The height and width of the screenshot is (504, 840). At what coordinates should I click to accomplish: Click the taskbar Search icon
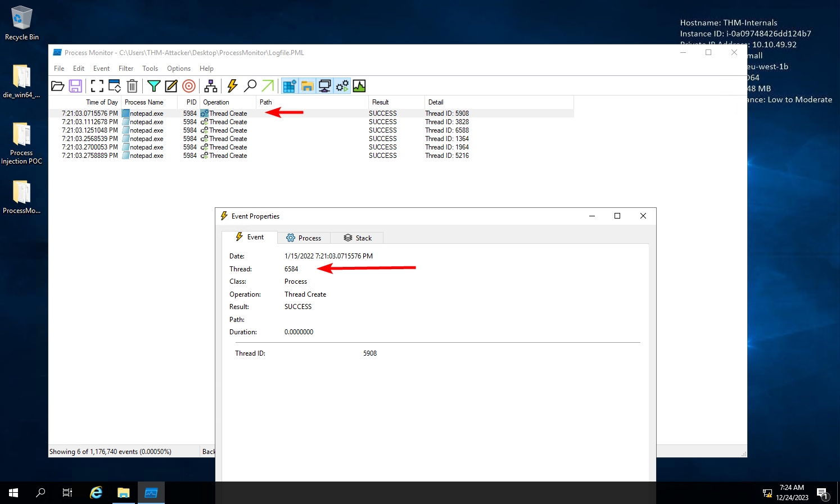point(40,493)
